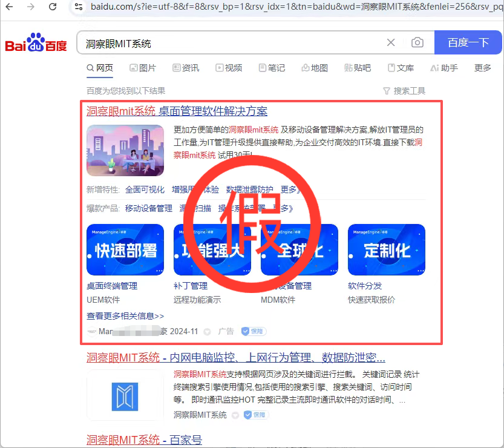This screenshot has width=504, height=448.
Task: Open 洞察眼MIT系统 内网电脑监控 result title
Action: [235, 357]
